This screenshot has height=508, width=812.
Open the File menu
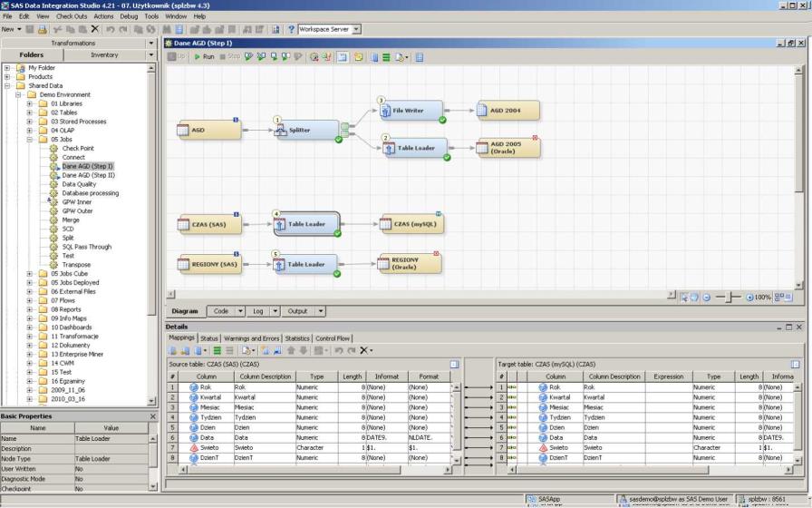7,16
